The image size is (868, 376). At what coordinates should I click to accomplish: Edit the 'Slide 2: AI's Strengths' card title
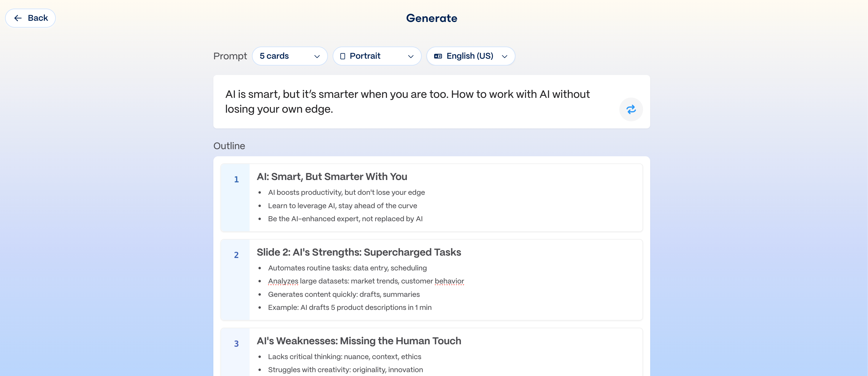tap(358, 252)
